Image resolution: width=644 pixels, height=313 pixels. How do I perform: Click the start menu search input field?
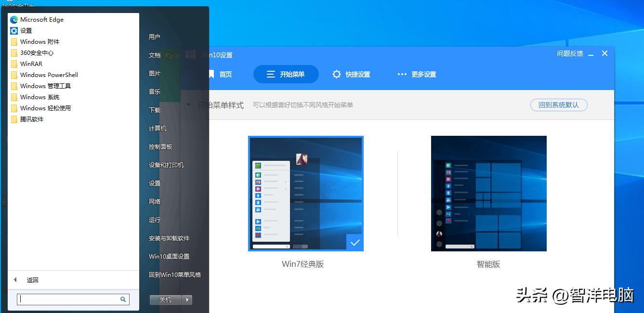pyautogui.click(x=67, y=299)
